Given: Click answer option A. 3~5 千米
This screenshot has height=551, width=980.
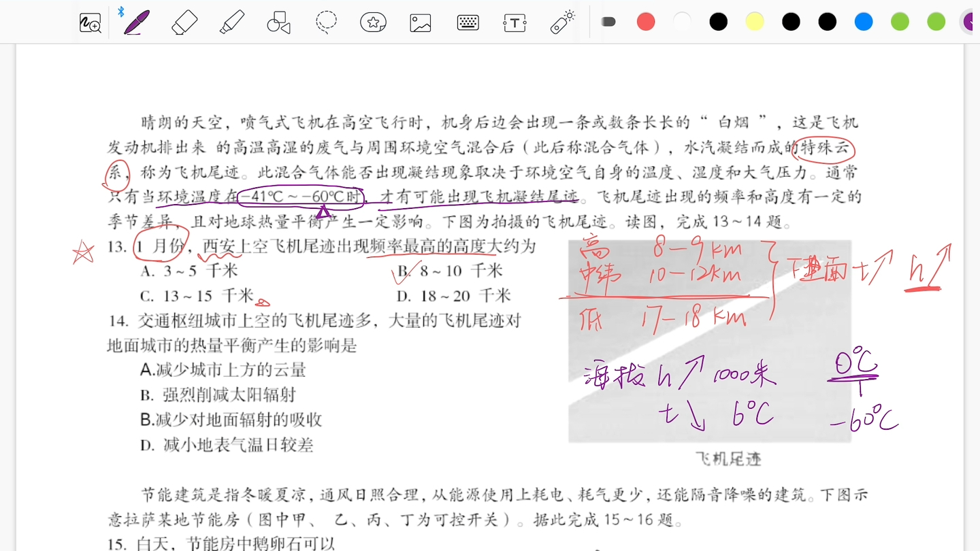Looking at the screenshot, I should (189, 271).
